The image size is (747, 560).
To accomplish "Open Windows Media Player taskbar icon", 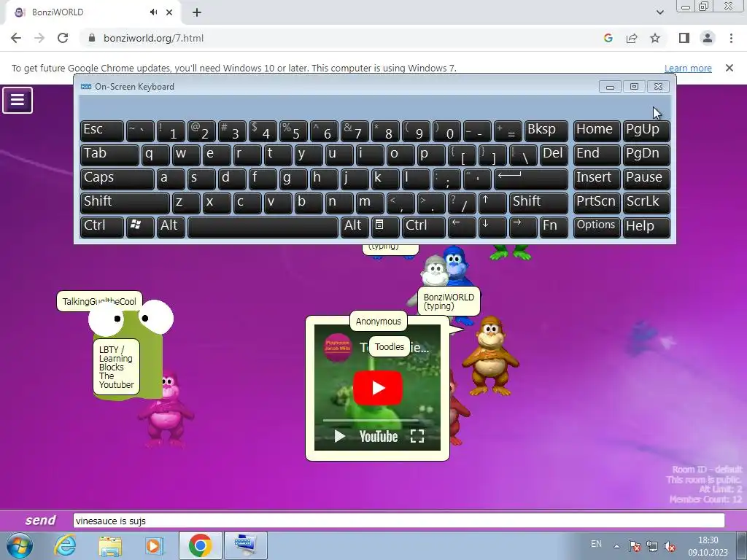I will point(154,545).
